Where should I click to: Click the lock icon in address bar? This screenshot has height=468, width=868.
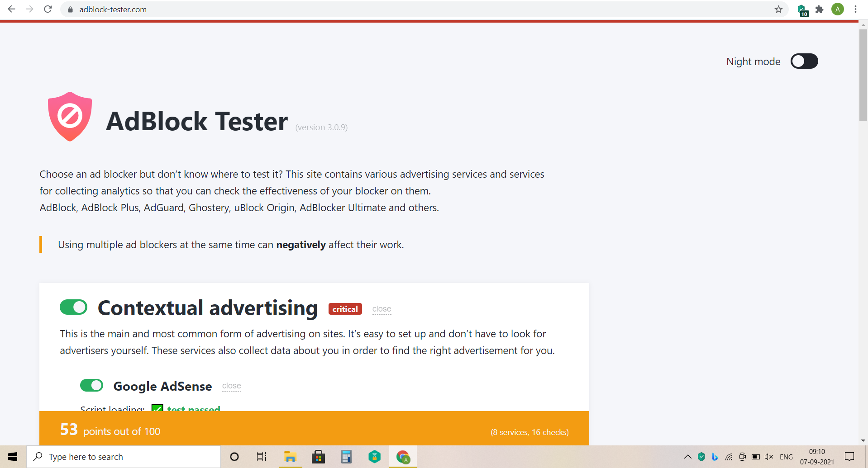click(x=70, y=9)
